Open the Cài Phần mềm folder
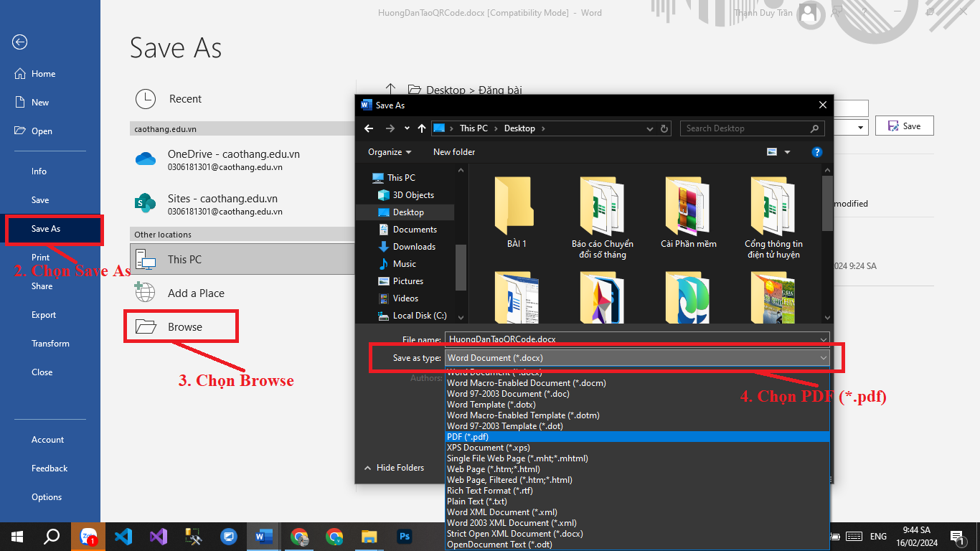Screen dimensions: 980x551 point(688,212)
